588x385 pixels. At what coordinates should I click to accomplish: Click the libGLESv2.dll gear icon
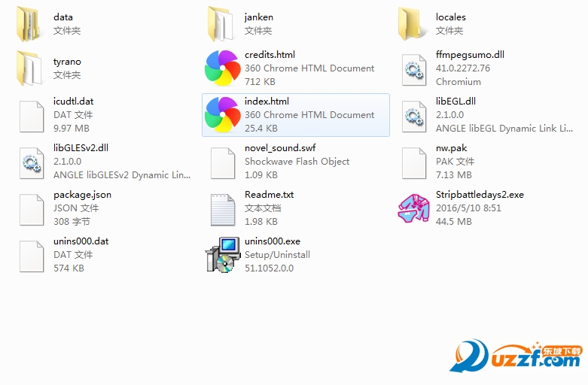click(x=31, y=162)
